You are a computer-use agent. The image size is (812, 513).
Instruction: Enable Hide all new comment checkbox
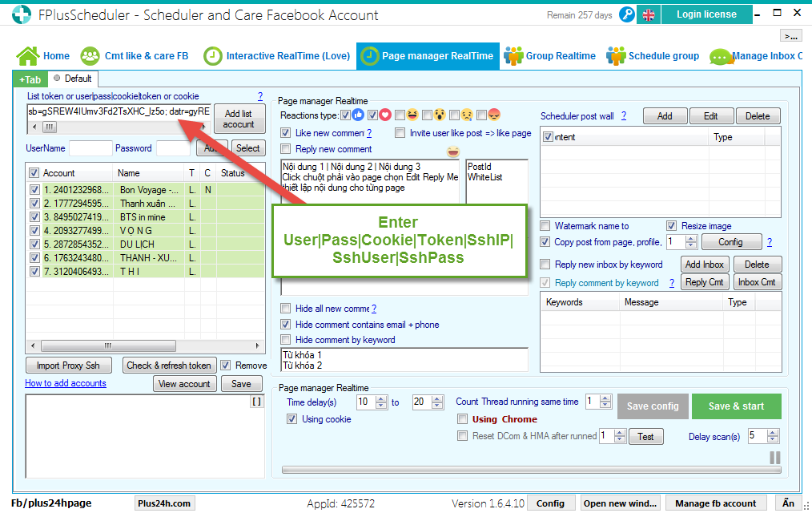(285, 309)
